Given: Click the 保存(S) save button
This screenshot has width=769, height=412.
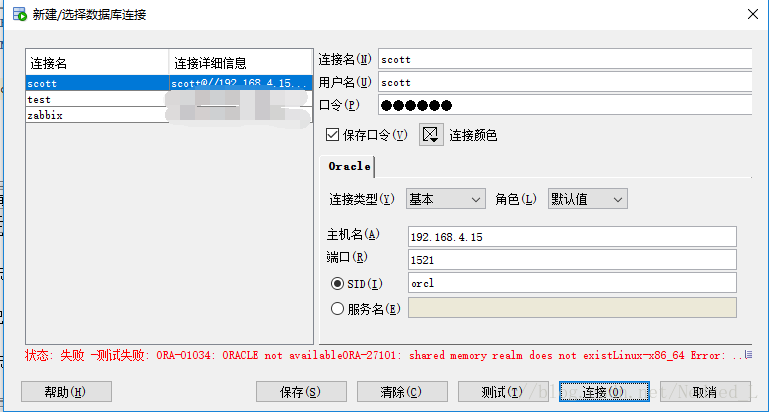Looking at the screenshot, I should click(x=301, y=392).
